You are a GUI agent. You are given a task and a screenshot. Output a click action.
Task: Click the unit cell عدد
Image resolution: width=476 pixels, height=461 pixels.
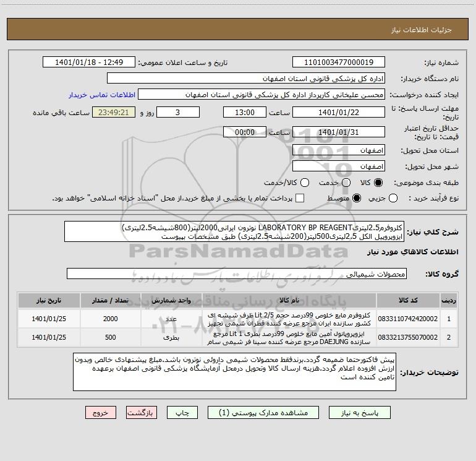pos(171,319)
